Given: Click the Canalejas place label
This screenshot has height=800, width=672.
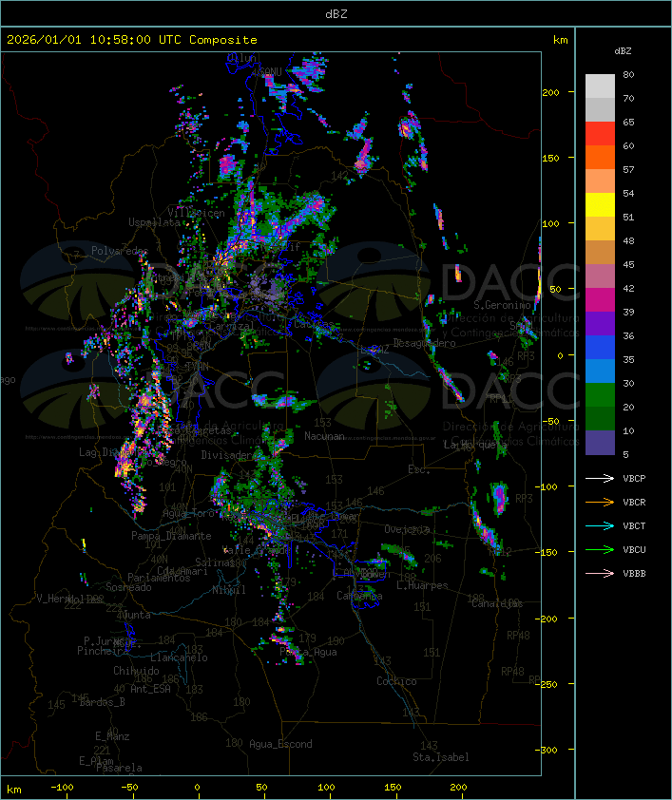Looking at the screenshot, I should pyautogui.click(x=497, y=603).
